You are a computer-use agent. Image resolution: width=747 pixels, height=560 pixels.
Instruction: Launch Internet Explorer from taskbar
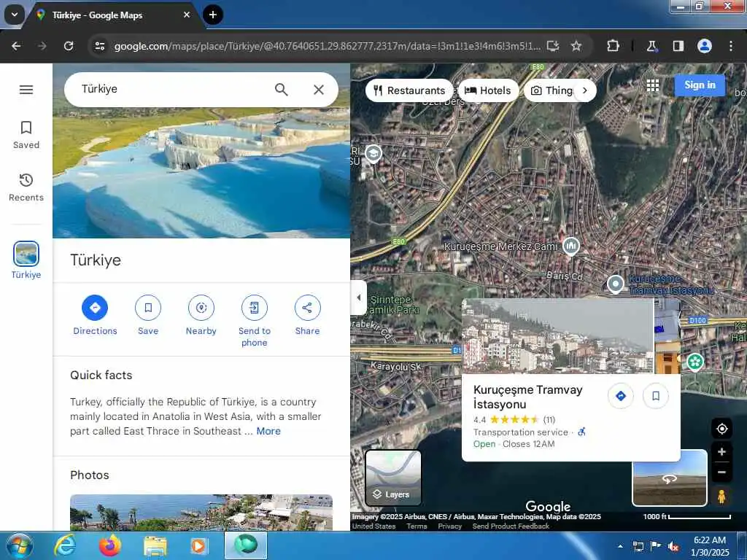tap(64, 545)
